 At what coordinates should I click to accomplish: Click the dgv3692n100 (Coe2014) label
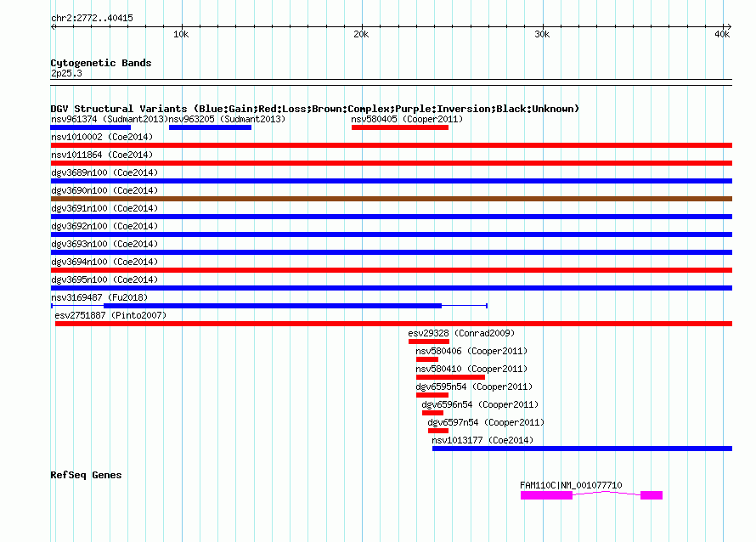pyautogui.click(x=104, y=226)
